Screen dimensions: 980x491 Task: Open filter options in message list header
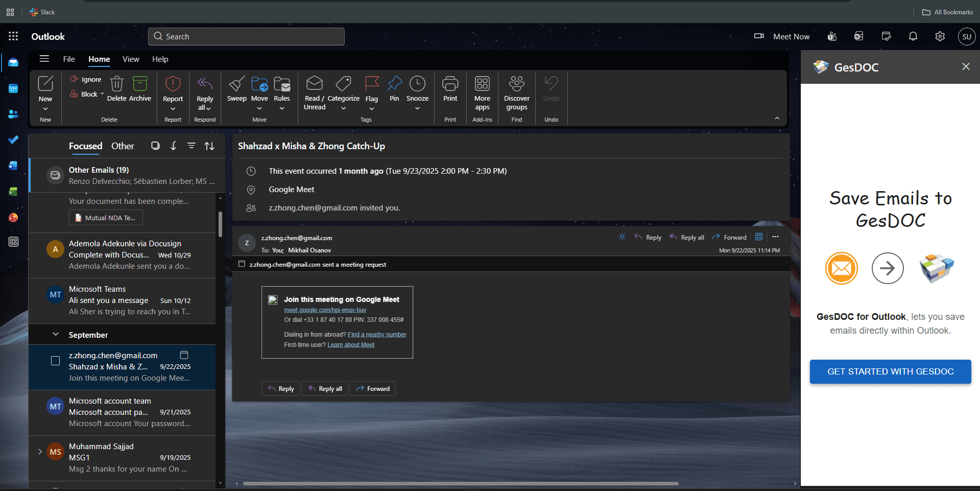point(191,146)
